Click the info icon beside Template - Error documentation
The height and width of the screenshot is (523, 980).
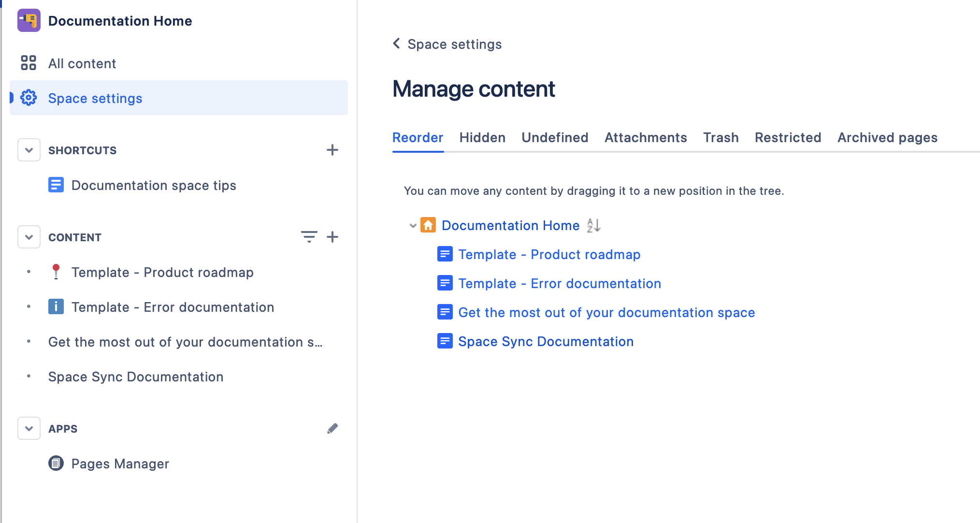click(56, 306)
